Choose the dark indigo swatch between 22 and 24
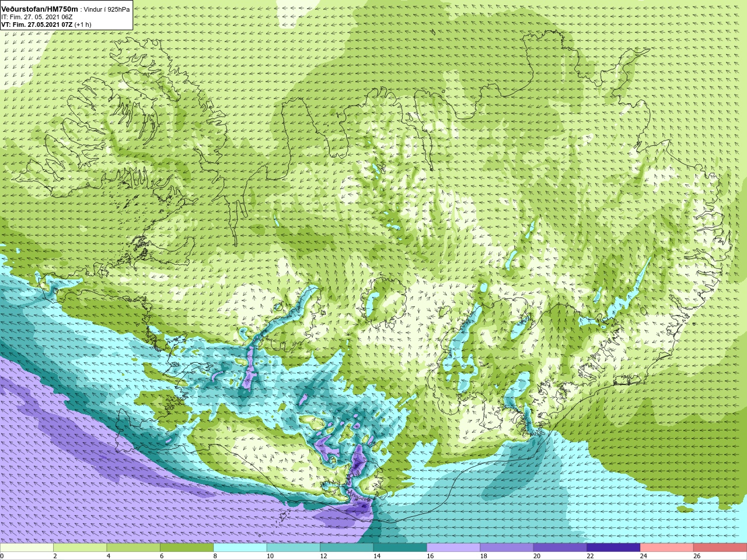 coord(613,548)
